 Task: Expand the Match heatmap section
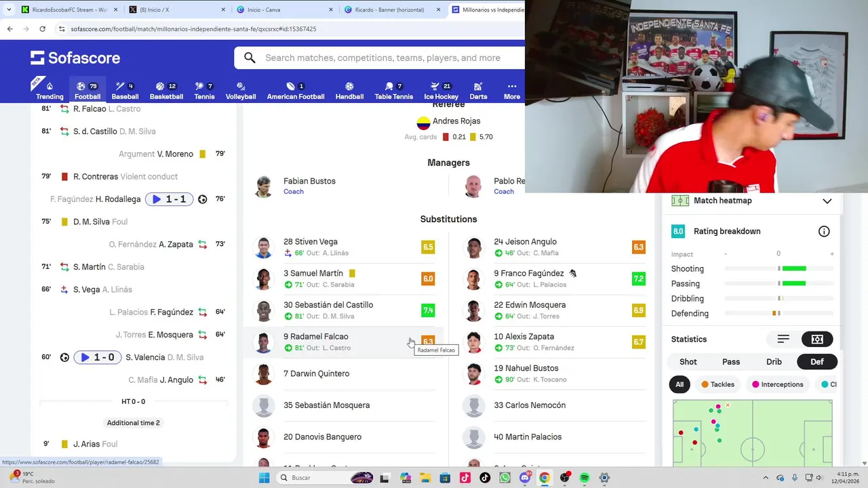coord(827,201)
